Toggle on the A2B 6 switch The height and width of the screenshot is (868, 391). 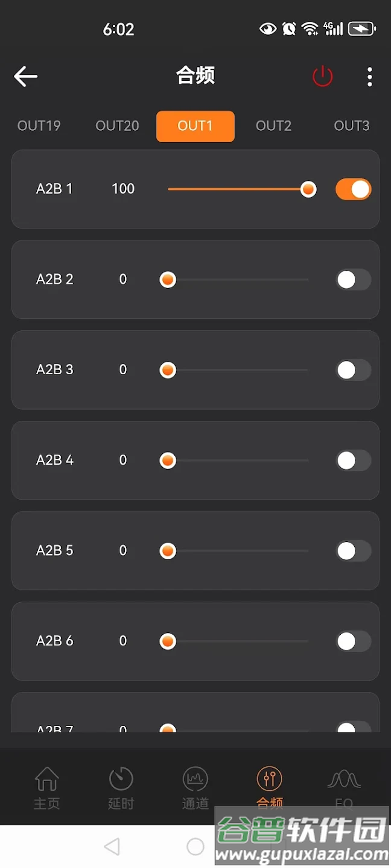pos(353,641)
